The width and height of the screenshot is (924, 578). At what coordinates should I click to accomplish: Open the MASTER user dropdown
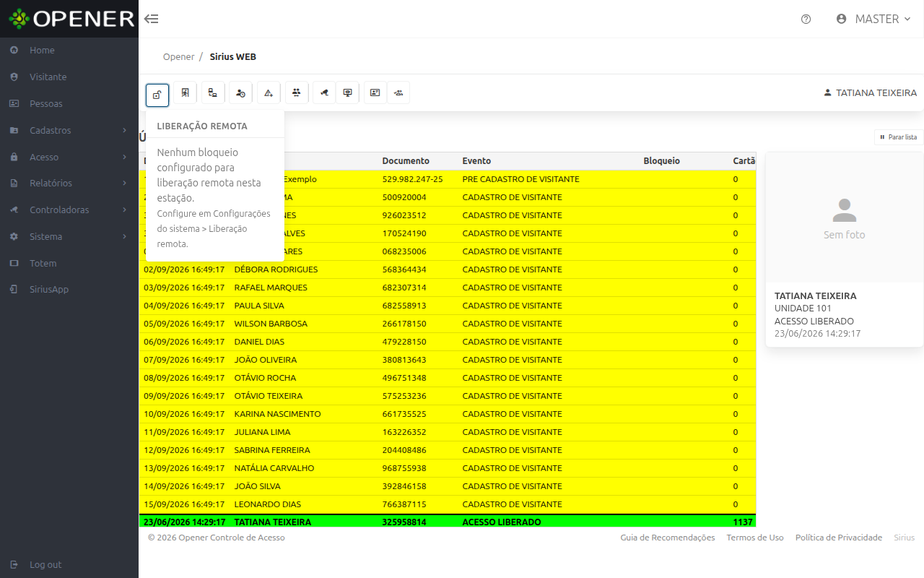point(873,20)
